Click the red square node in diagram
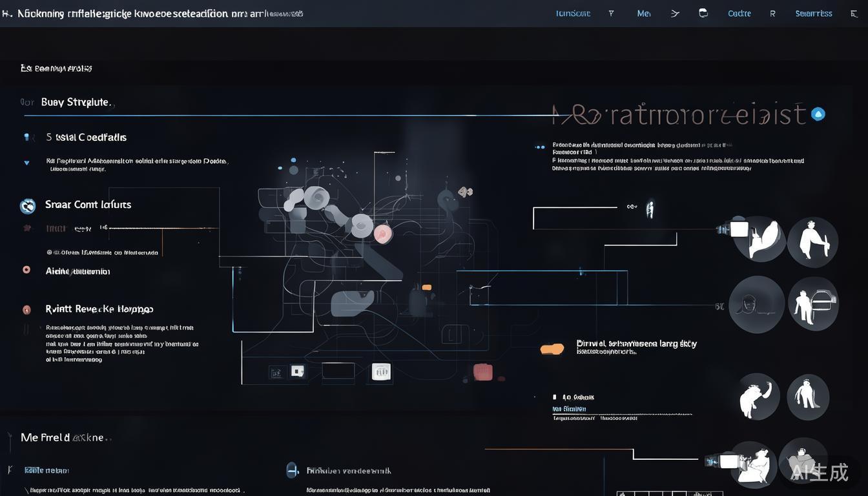 [x=482, y=372]
